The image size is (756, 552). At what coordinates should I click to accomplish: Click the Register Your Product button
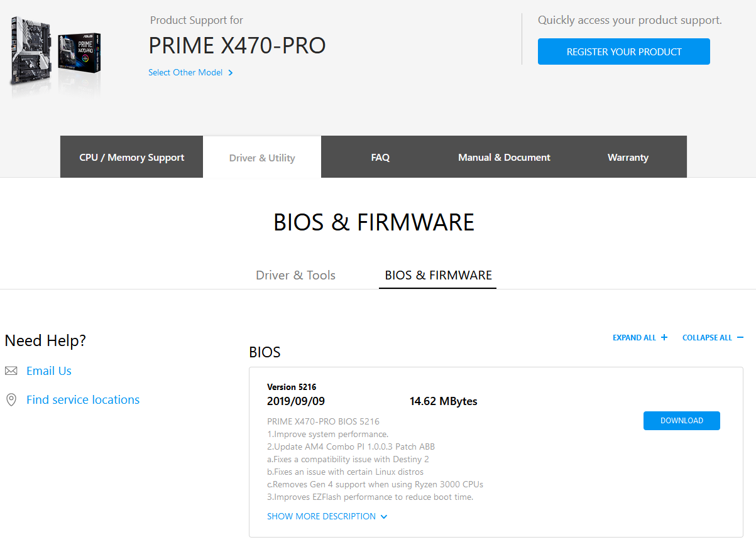(x=624, y=51)
